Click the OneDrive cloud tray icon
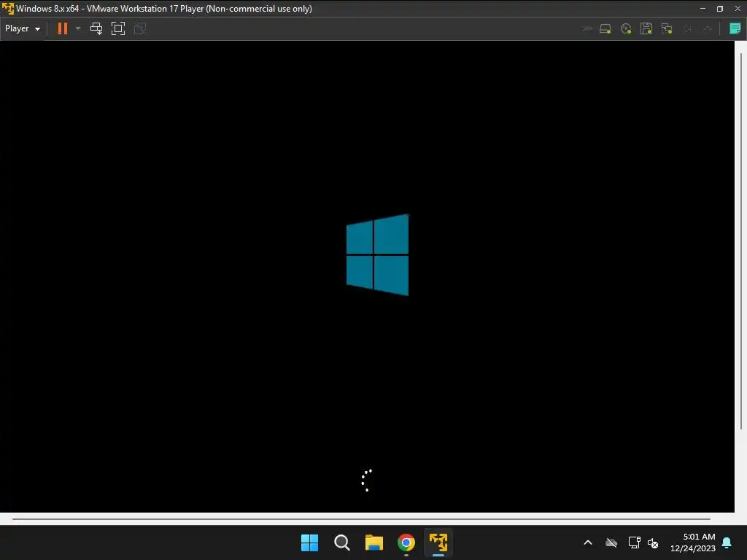This screenshot has height=560, width=747. tap(611, 542)
